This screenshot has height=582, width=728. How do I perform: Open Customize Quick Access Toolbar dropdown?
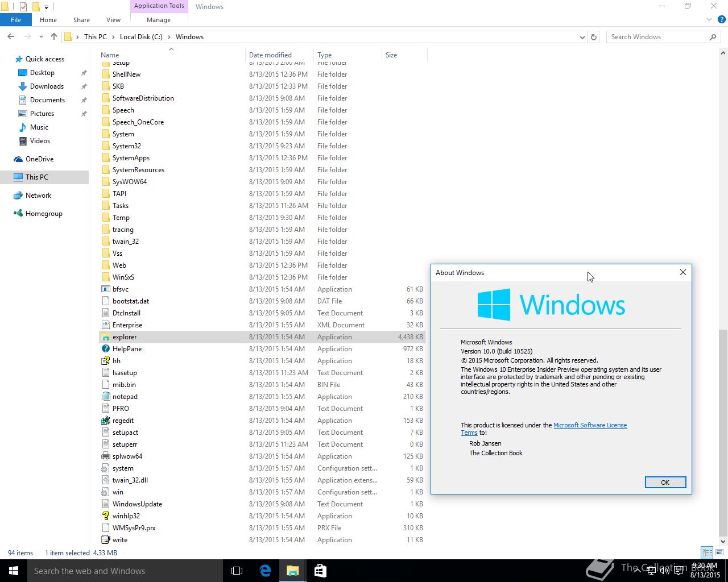47,7
